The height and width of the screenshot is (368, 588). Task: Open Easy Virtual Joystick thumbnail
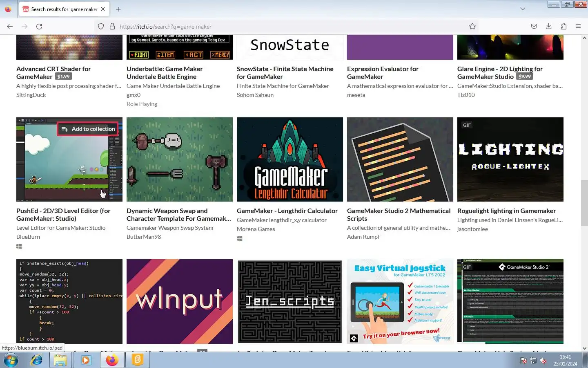[400, 301]
